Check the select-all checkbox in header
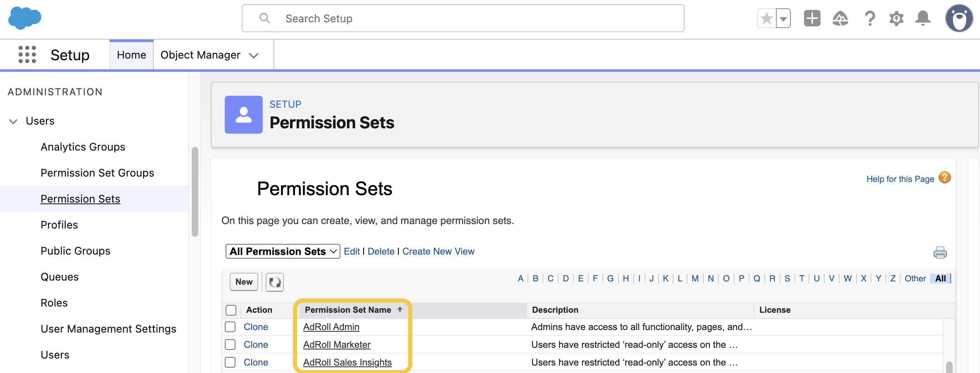This screenshot has width=980, height=373. (231, 310)
